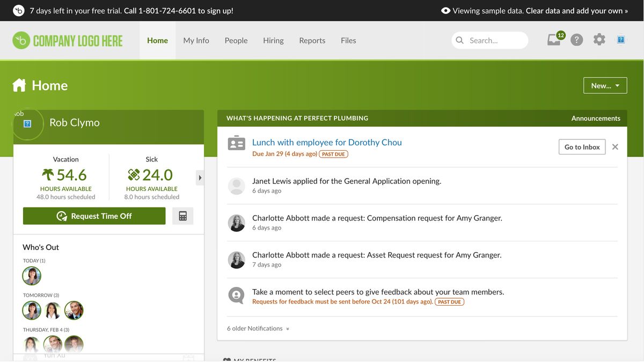This screenshot has height=362, width=644.
Task: Open the Lunch with employee for Dorothy Chou link
Action: [x=327, y=142]
